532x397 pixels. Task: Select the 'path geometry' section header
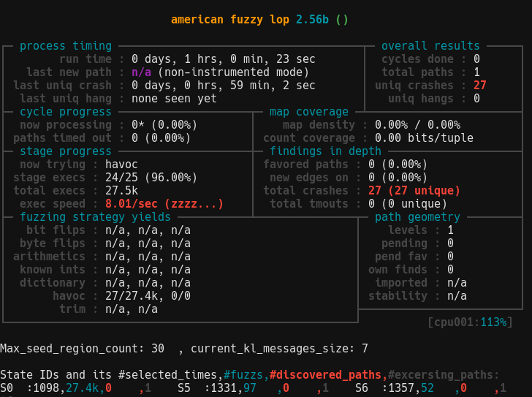point(417,217)
